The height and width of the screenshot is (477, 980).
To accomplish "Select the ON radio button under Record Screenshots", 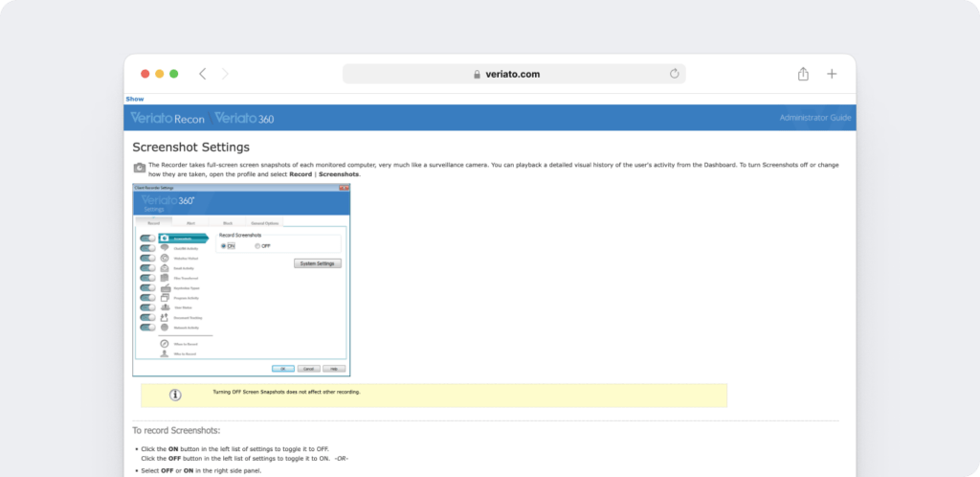I will click(224, 246).
